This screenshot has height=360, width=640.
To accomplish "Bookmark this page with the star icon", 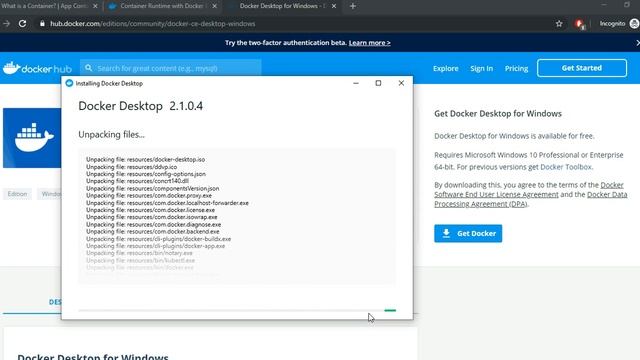I will [559, 24].
